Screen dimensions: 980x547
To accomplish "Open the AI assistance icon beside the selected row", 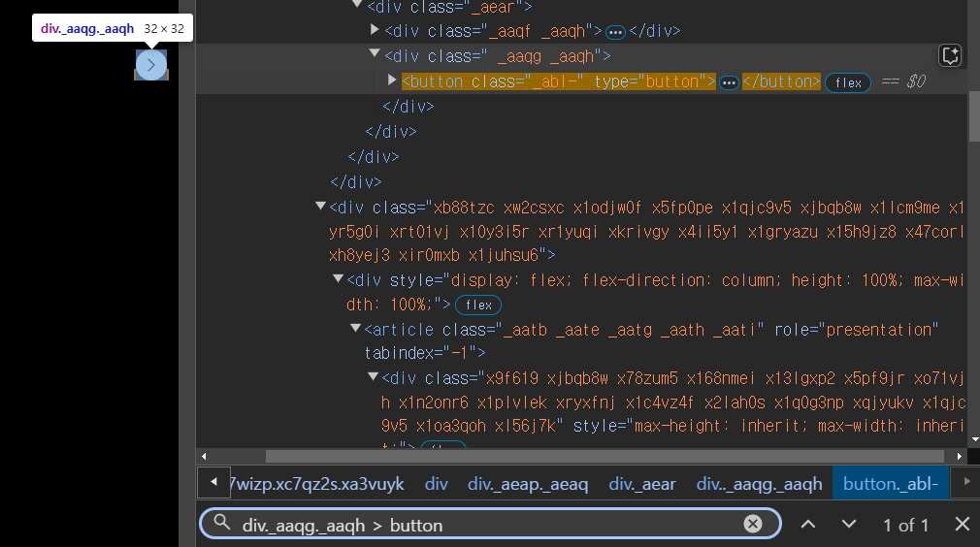I will click(x=950, y=55).
